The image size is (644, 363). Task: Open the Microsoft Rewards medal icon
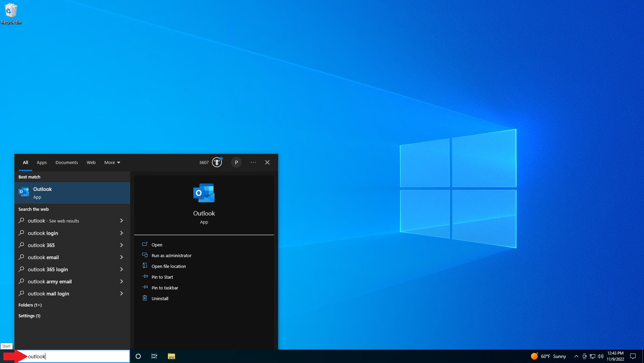(217, 162)
